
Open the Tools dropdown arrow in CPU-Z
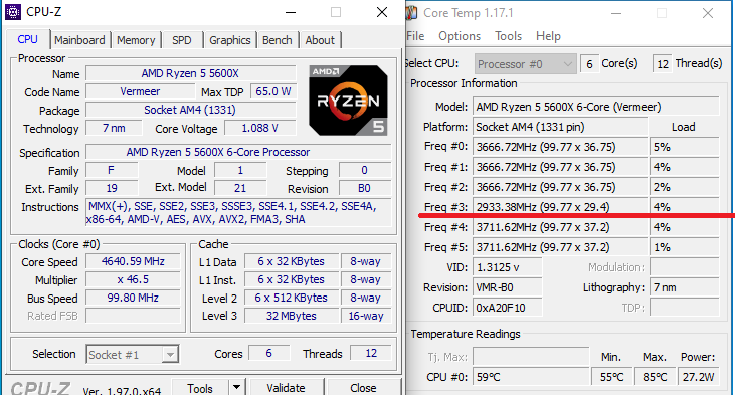point(237,388)
